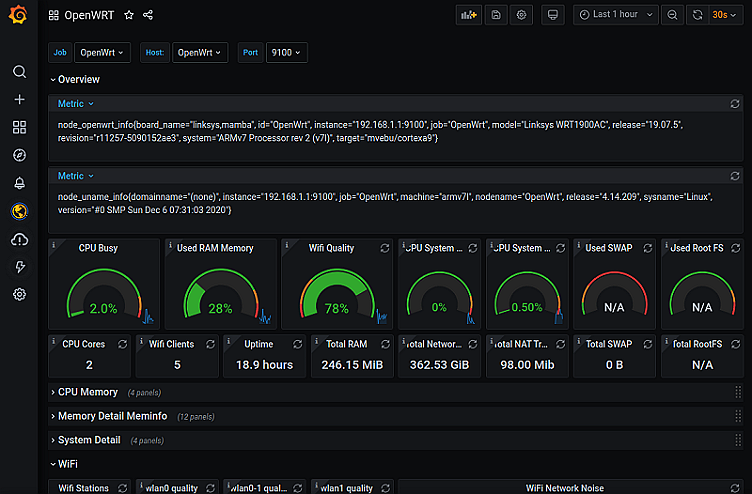Click the Create plus icon in sidebar

19,99
